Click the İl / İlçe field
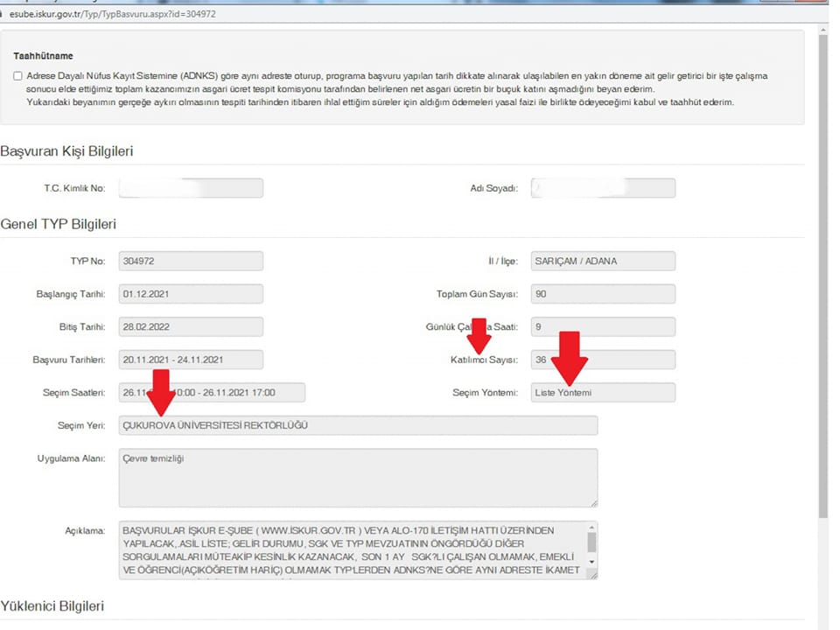Image resolution: width=840 pixels, height=630 pixels. pos(603,261)
